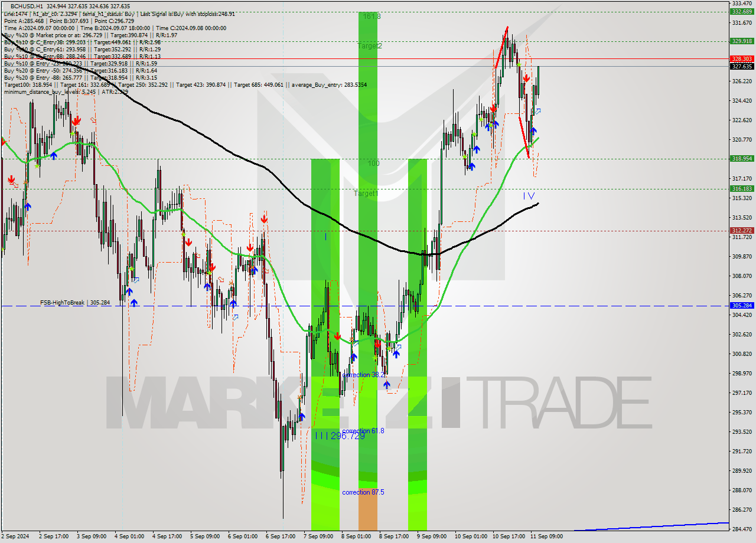
Task: Click the green 332.689 price tag
Action: [x=742, y=11]
